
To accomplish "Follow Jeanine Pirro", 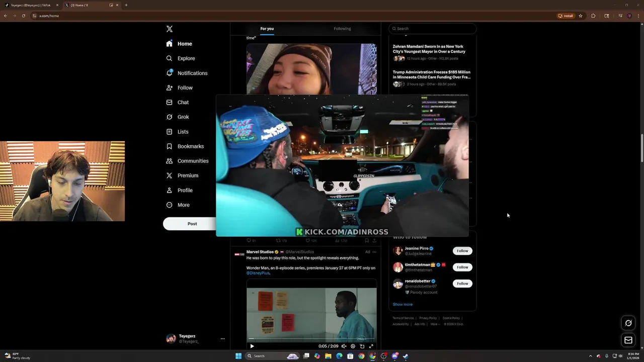I will [462, 251].
